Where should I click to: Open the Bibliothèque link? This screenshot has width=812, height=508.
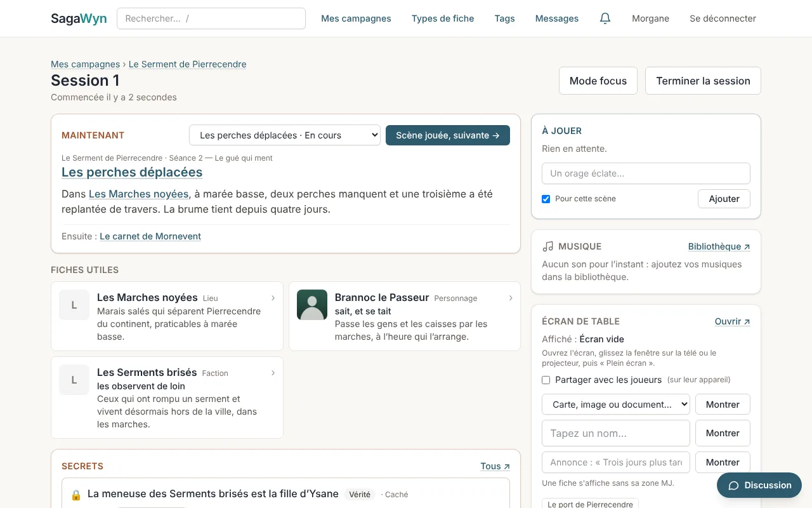pos(719,246)
